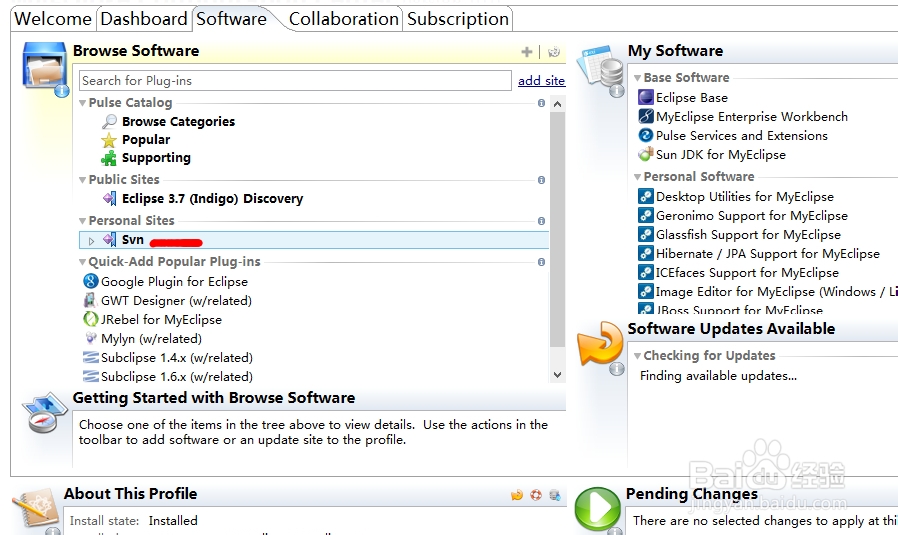The height and width of the screenshot is (535, 898).
Task: Select JRebel for MyEclipse entry
Action: pos(162,320)
